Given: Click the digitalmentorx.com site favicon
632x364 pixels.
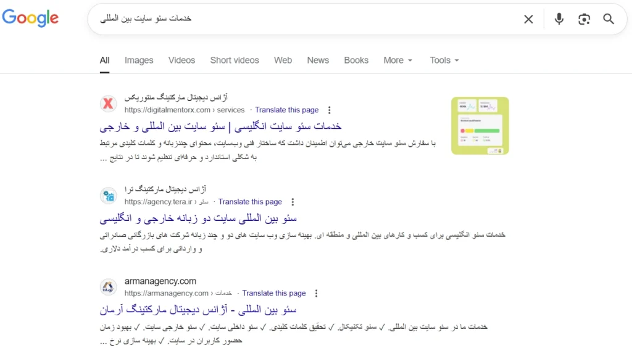Looking at the screenshot, I should (x=108, y=104).
